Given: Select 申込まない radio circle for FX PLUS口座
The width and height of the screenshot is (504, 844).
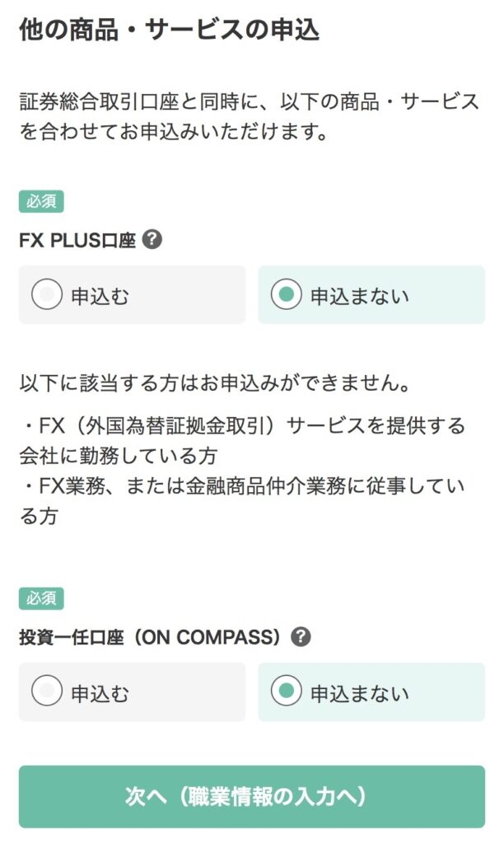Looking at the screenshot, I should point(286,295).
